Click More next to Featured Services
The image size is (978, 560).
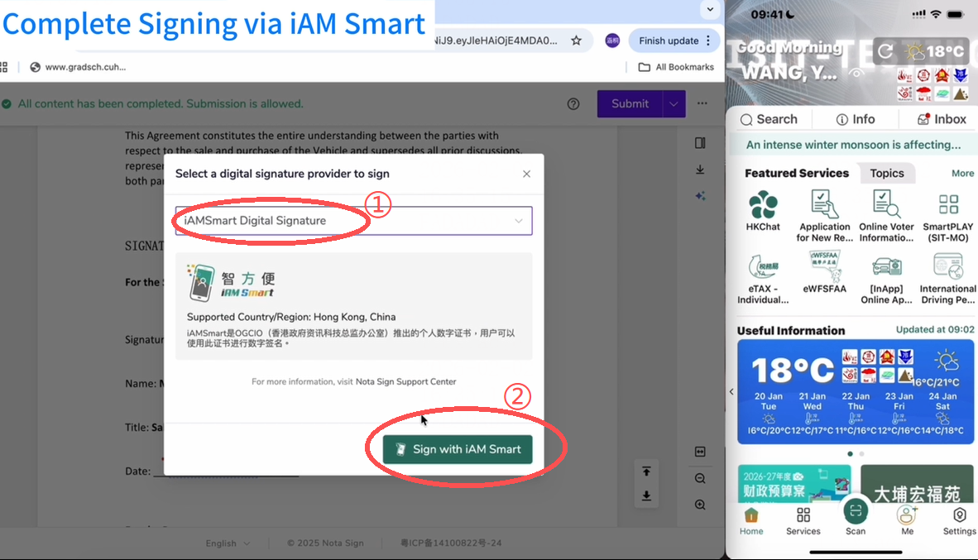[962, 173]
